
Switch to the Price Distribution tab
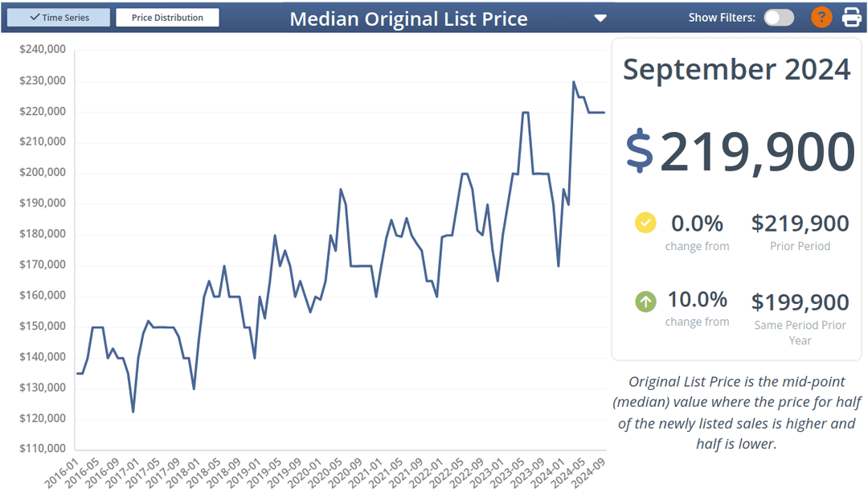click(167, 17)
